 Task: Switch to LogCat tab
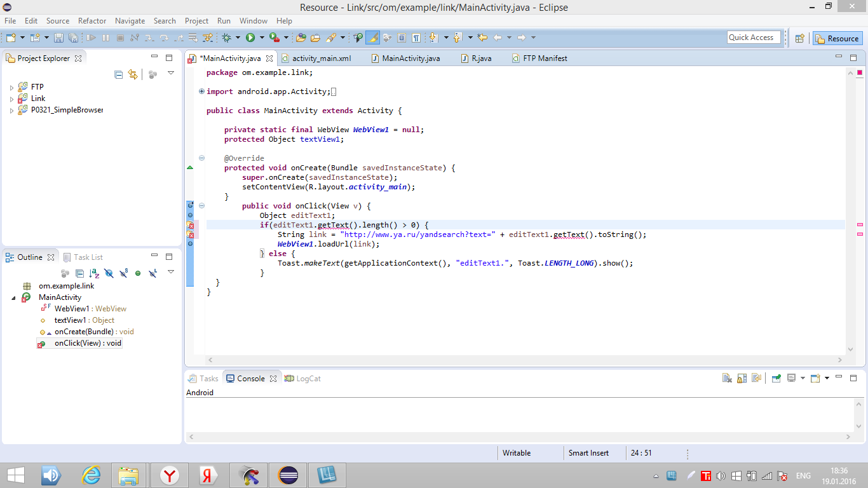click(302, 378)
